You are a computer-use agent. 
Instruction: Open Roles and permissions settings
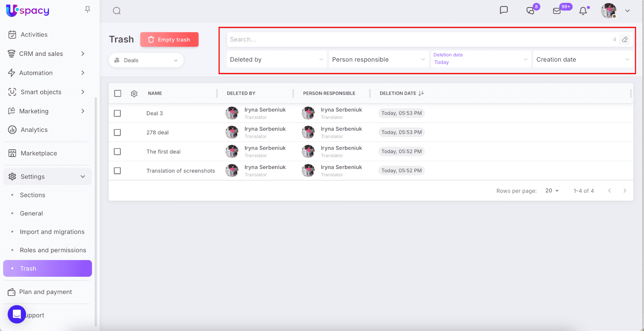coord(53,250)
